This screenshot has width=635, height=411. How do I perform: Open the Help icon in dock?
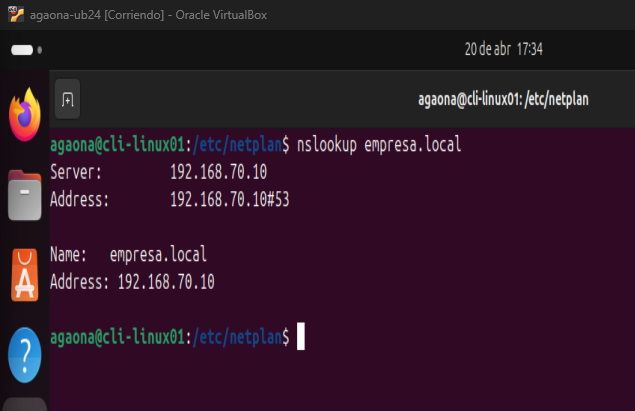click(x=24, y=352)
